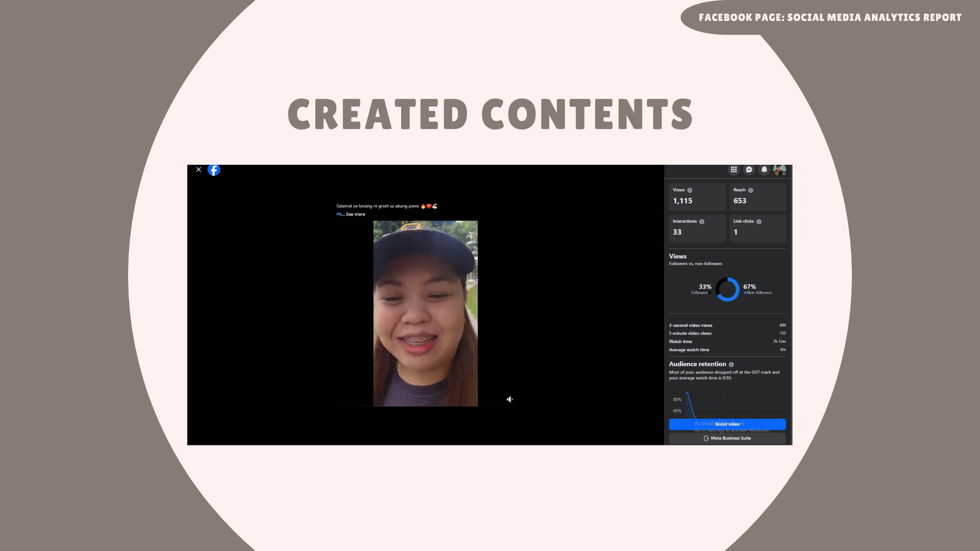Open Meta Business Suite button
The image size is (980, 551).
(x=727, y=438)
